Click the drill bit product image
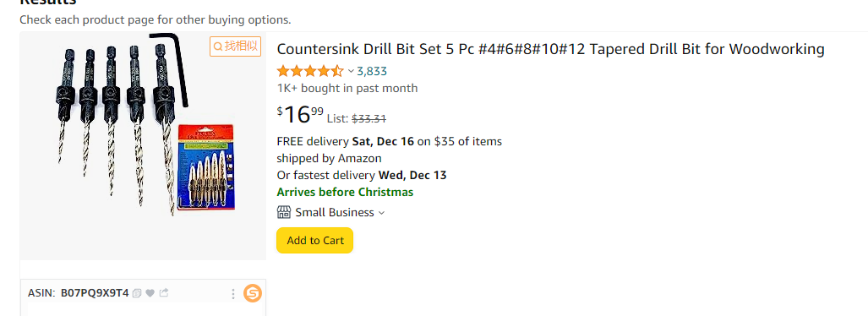 [x=144, y=146]
